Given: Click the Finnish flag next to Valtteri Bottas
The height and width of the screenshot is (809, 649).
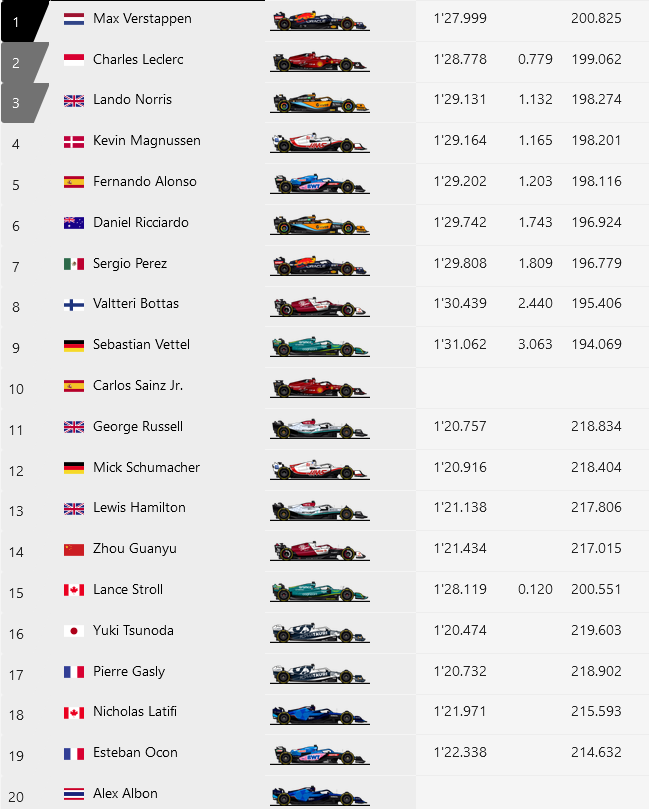Looking at the screenshot, I should coord(73,304).
